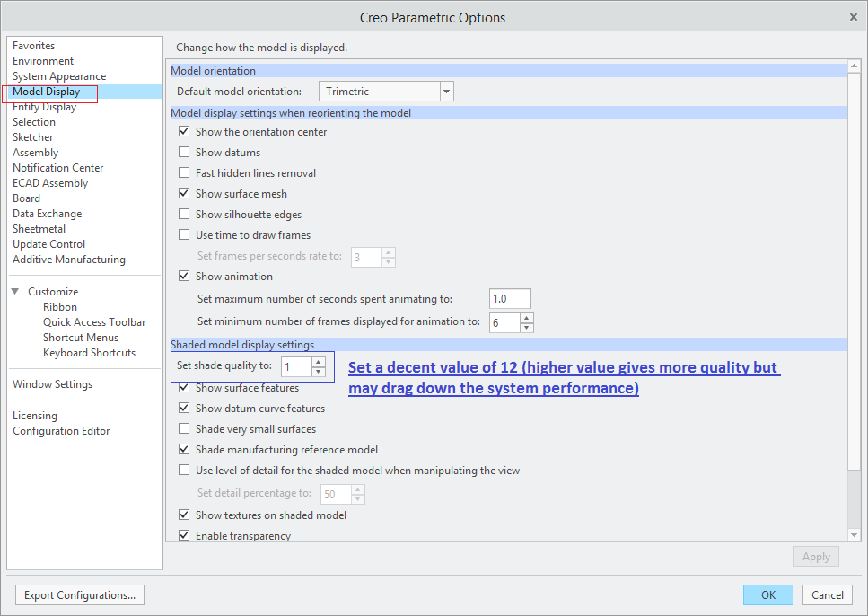The width and height of the screenshot is (868, 616).
Task: Enable Shade very small surfaces
Action: (184, 429)
